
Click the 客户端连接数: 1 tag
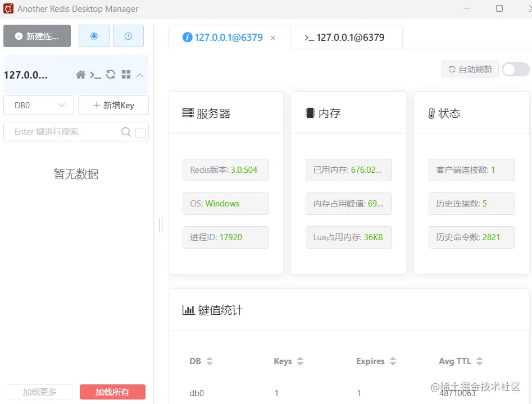coord(471,170)
